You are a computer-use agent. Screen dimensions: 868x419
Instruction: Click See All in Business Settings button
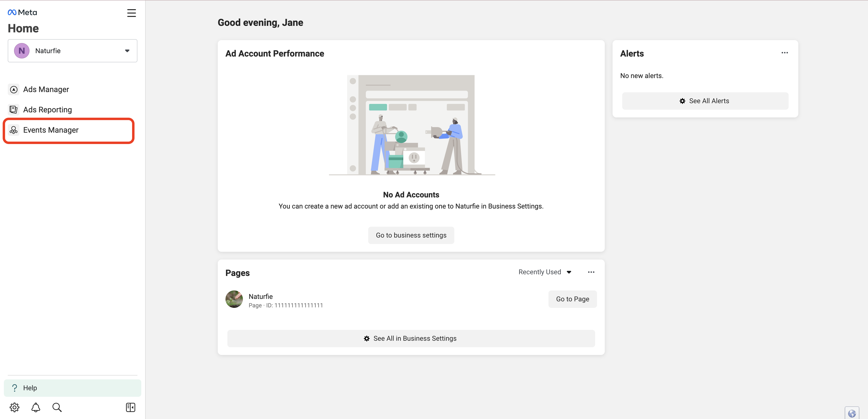[x=411, y=339]
